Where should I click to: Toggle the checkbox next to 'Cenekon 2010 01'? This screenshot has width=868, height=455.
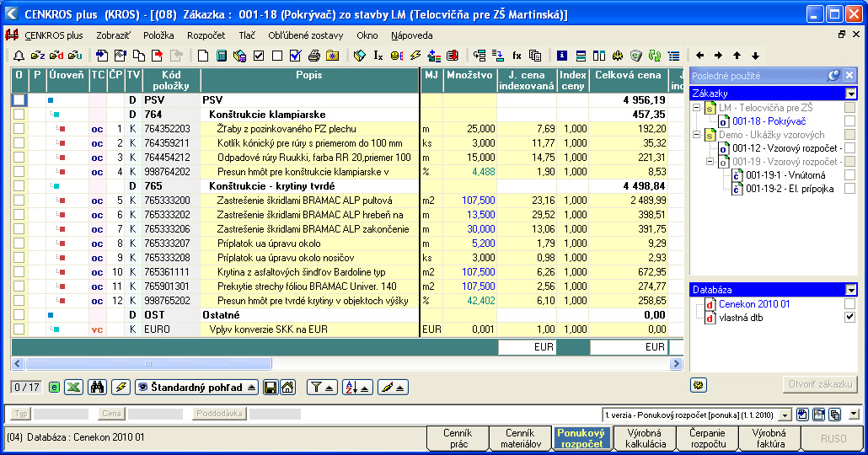[849, 303]
